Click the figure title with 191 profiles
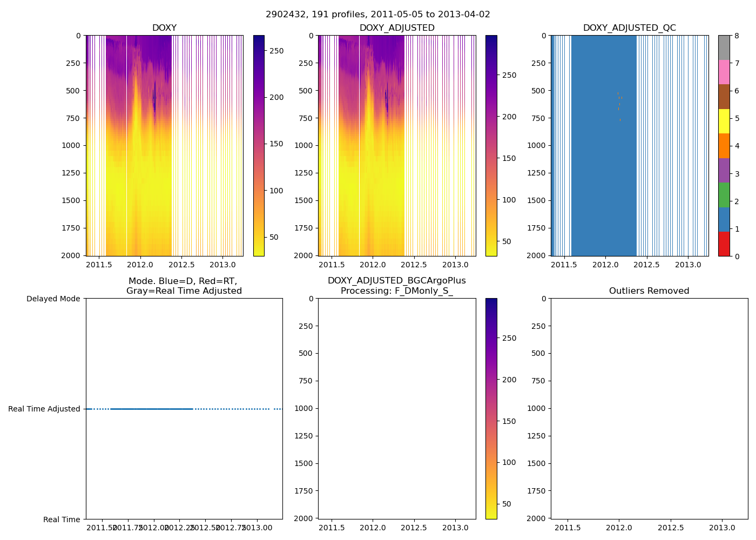This screenshot has height=540, width=756. click(x=377, y=15)
